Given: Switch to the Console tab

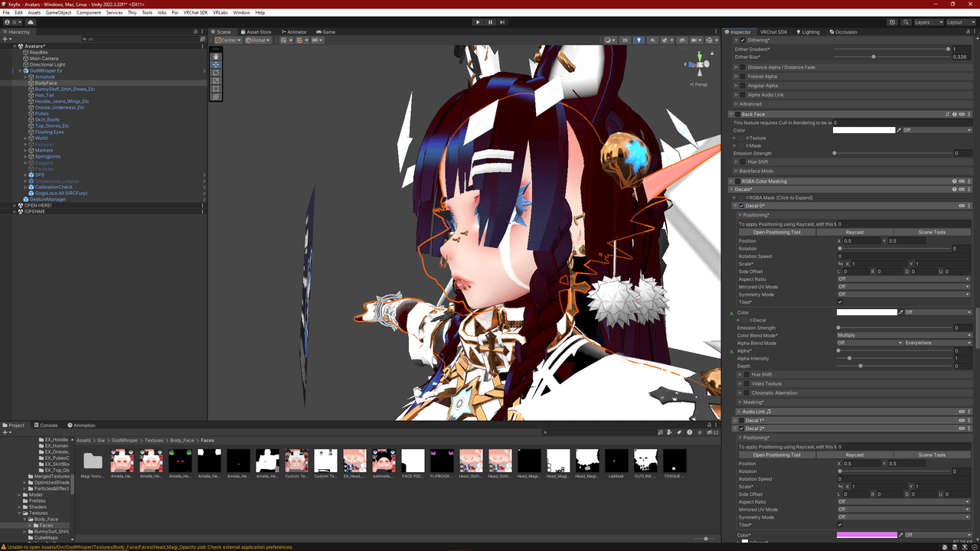Looking at the screenshot, I should tap(46, 425).
